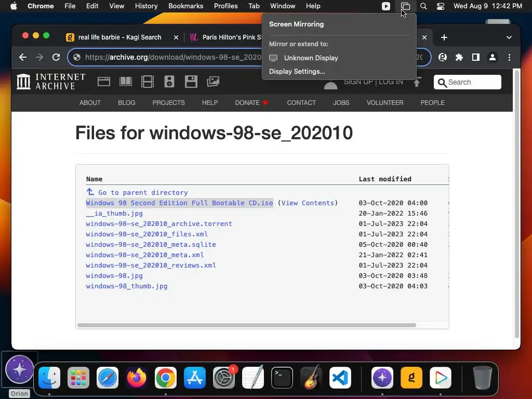This screenshot has height=399, width=532.
Task: Click the Chrome address bar
Action: [x=249, y=57]
